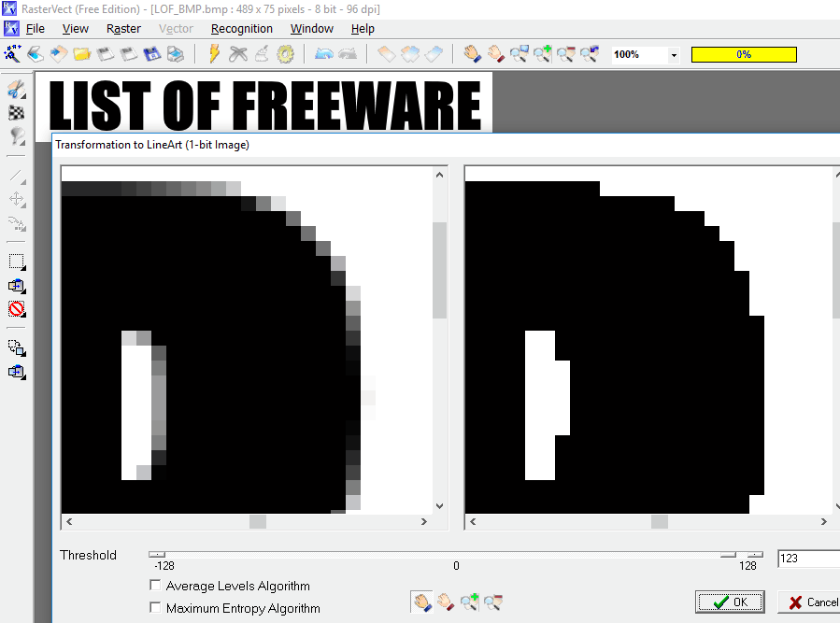Open the 100% zoom level dropdown
Screen dimensions: 840x623
[x=674, y=54]
